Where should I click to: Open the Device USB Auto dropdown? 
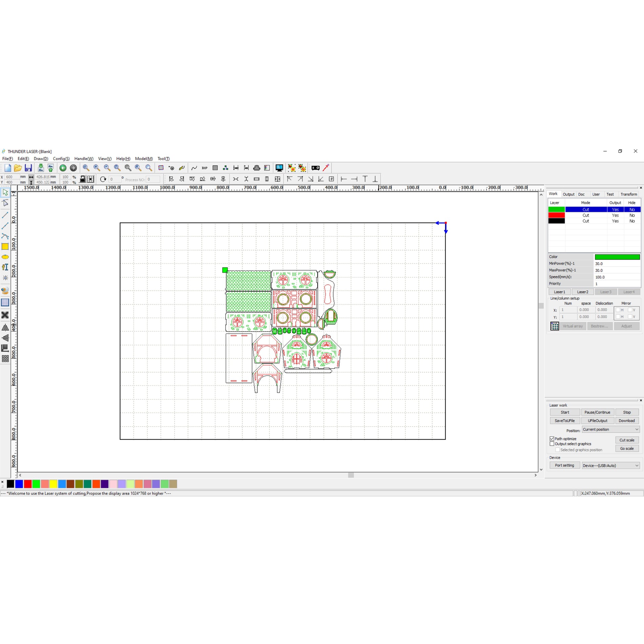[x=610, y=465]
